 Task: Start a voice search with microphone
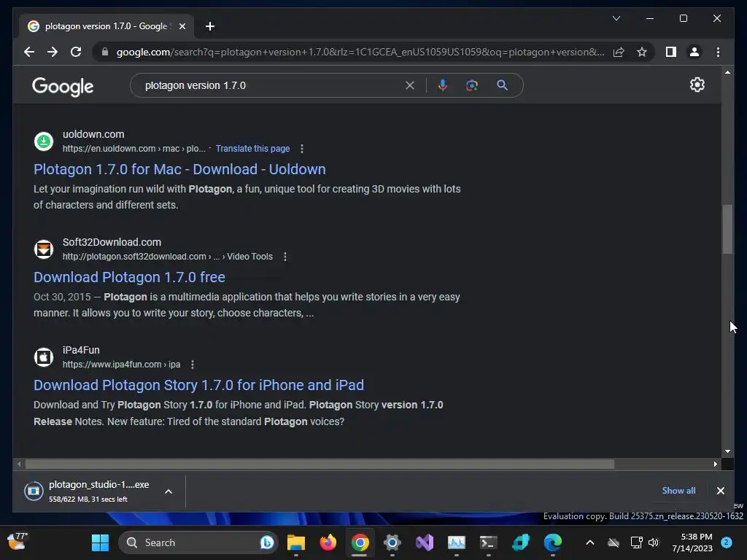443,85
